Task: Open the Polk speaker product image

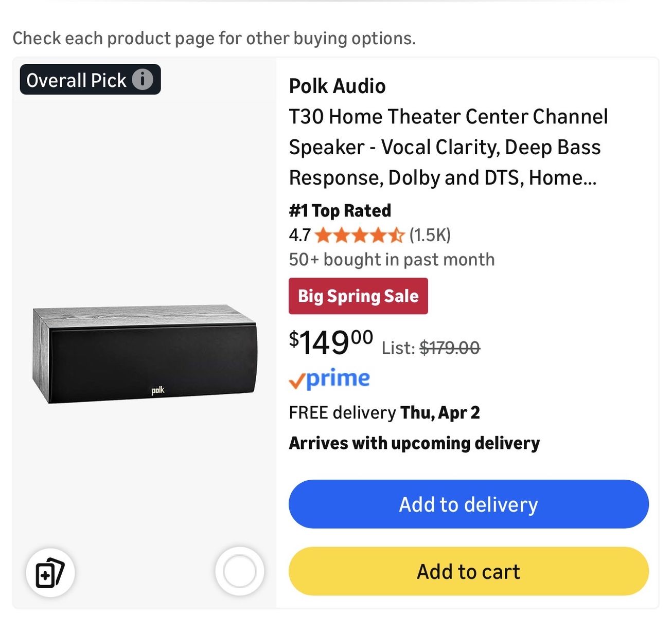Action: point(144,354)
